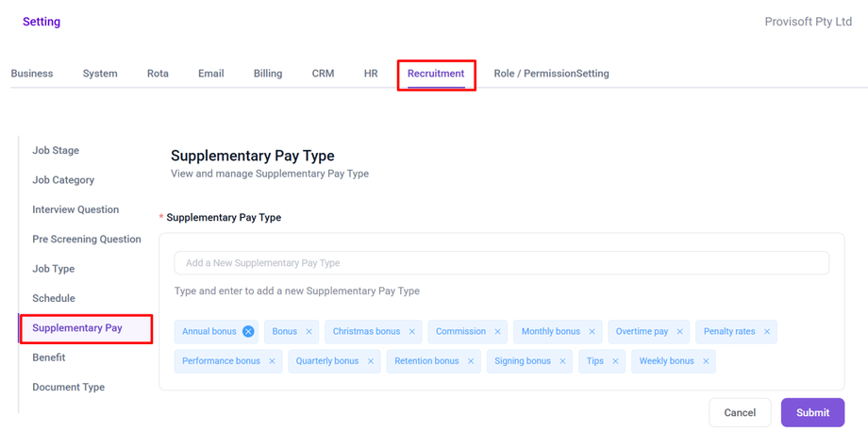The image size is (868, 432).
Task: Focus the new Supplementary Pay Type field
Action: (501, 263)
